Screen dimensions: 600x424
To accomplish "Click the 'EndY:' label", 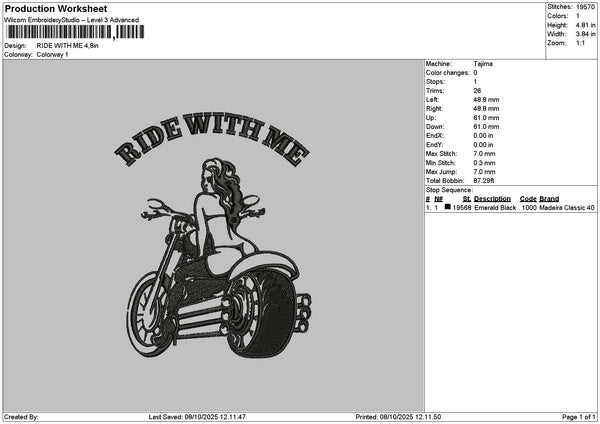I will (434, 145).
